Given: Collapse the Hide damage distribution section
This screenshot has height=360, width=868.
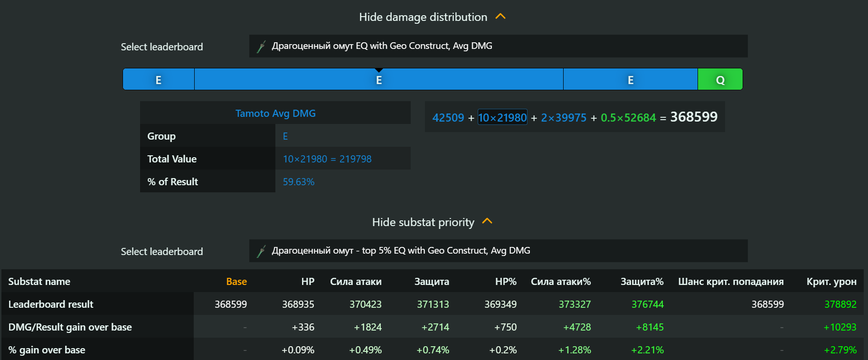Looking at the screenshot, I should (x=432, y=17).
